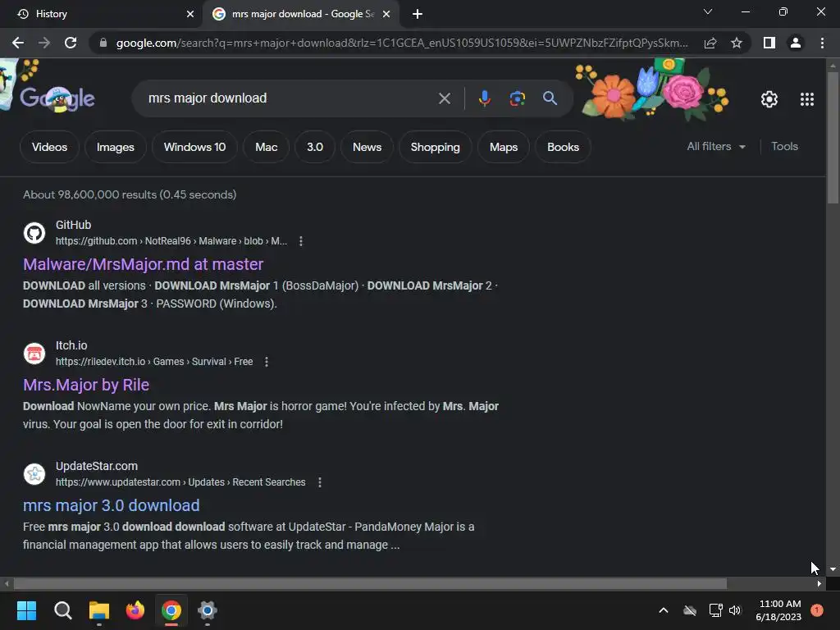This screenshot has width=840, height=630.
Task: Select the Mac filter chip
Action: click(267, 147)
